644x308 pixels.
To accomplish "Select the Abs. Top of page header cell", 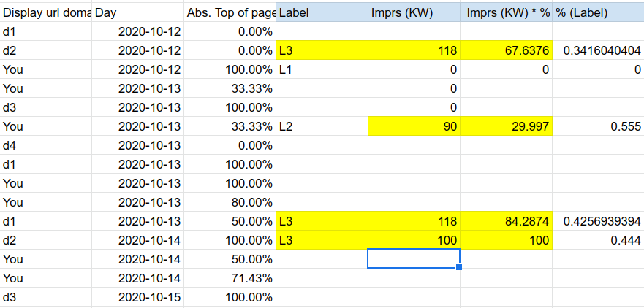I will pos(230,12).
